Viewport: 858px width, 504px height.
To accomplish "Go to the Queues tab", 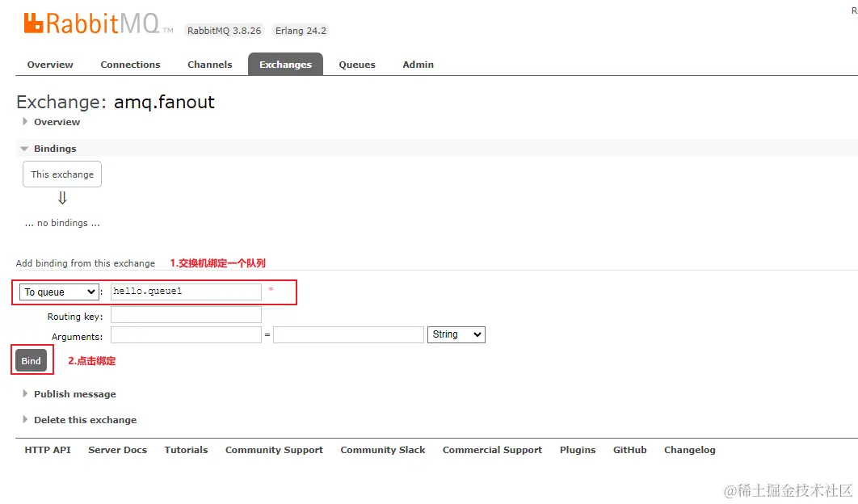I will click(357, 65).
